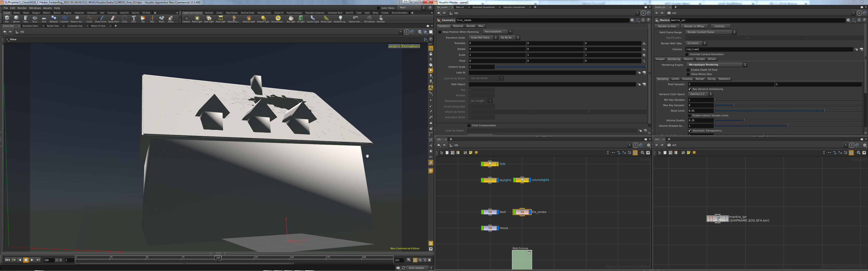Screen dimensions: 868x271
Task: Click the Render to MPlay button
Action: (x=694, y=26)
